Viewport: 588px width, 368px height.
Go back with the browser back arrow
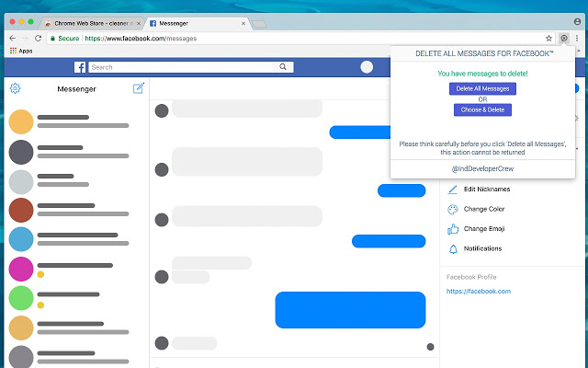coord(11,38)
